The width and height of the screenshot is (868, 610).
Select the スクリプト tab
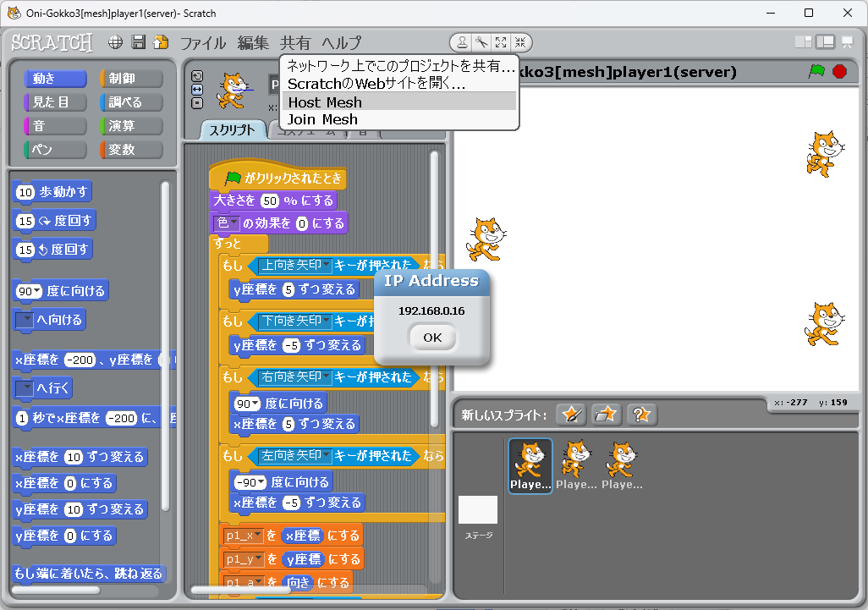(x=232, y=130)
